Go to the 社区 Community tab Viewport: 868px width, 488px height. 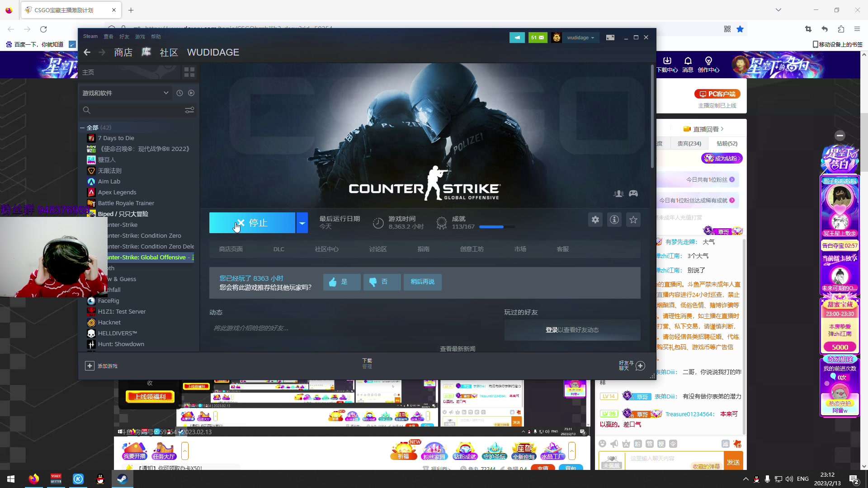point(169,52)
